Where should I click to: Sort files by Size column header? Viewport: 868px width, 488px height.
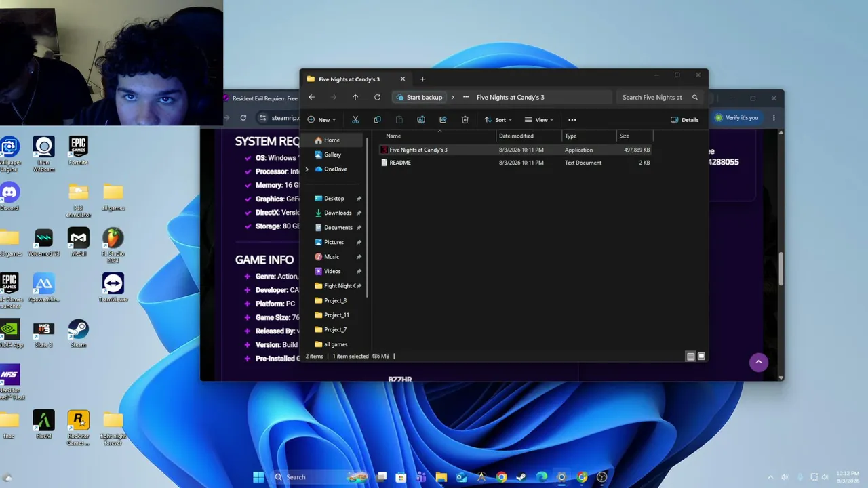(635, 136)
